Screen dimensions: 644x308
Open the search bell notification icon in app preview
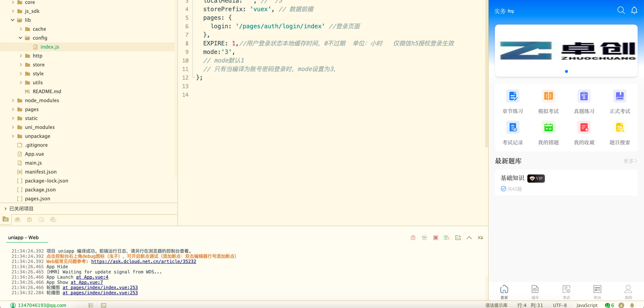pos(634,10)
